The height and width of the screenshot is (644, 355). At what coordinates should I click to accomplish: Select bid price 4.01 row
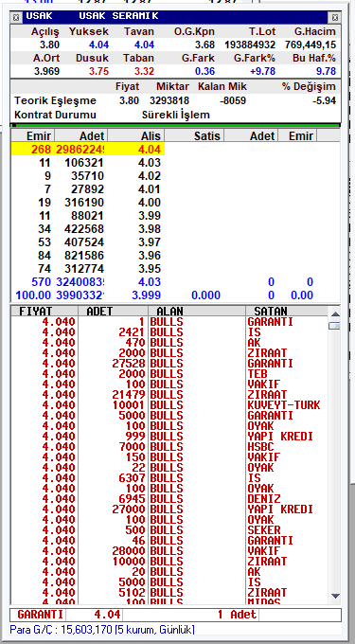pos(88,189)
